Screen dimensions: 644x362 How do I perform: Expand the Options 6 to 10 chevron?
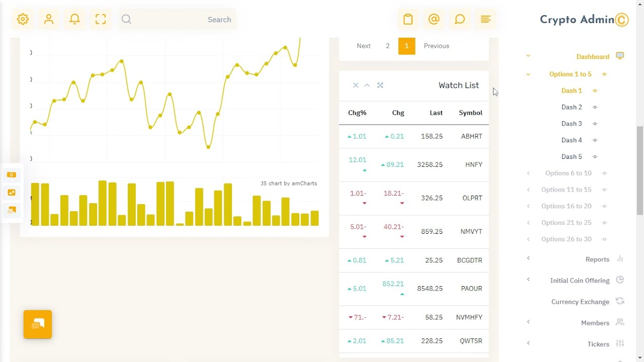[528, 173]
